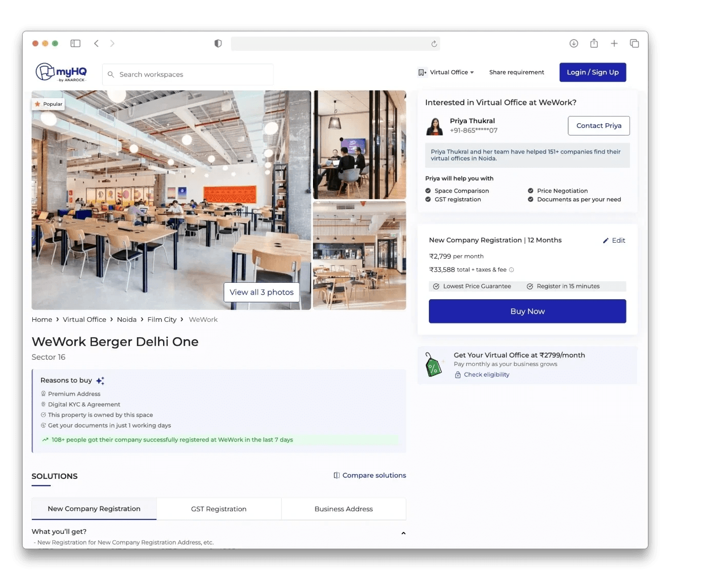The width and height of the screenshot is (728, 581).
Task: Click the Edit plan link
Action: (x=614, y=241)
